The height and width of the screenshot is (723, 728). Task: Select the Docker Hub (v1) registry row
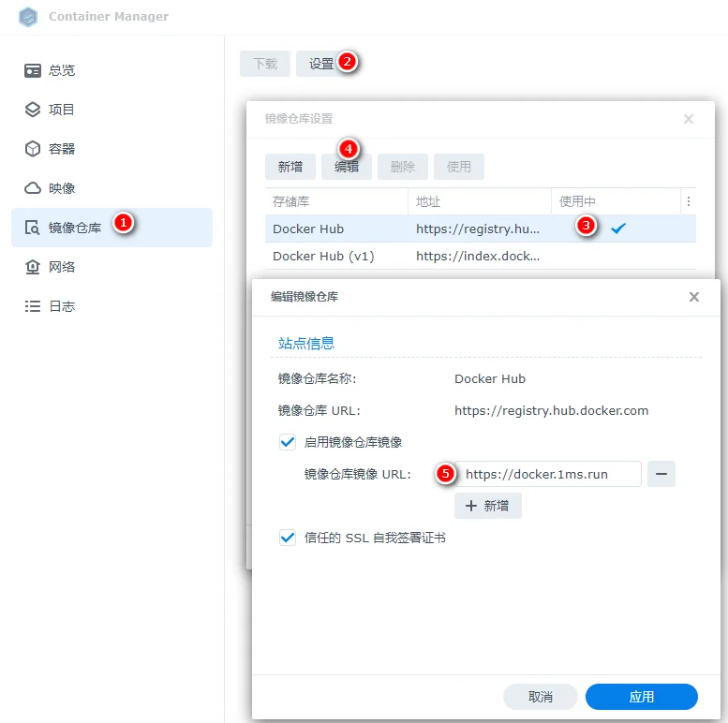(x=480, y=257)
